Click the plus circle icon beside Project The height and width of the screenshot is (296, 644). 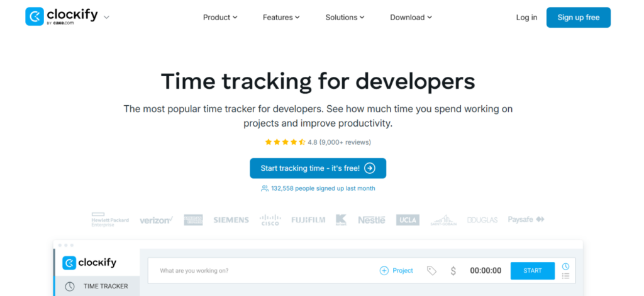point(384,271)
